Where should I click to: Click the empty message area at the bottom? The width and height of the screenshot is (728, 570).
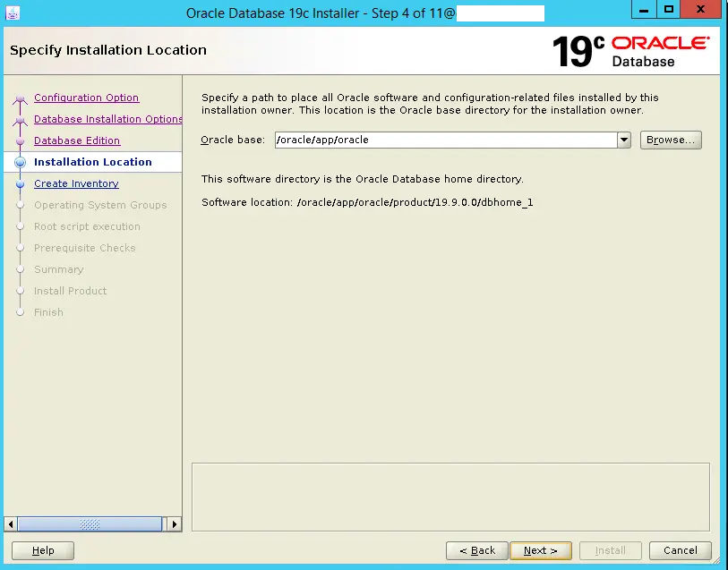pyautogui.click(x=450, y=497)
